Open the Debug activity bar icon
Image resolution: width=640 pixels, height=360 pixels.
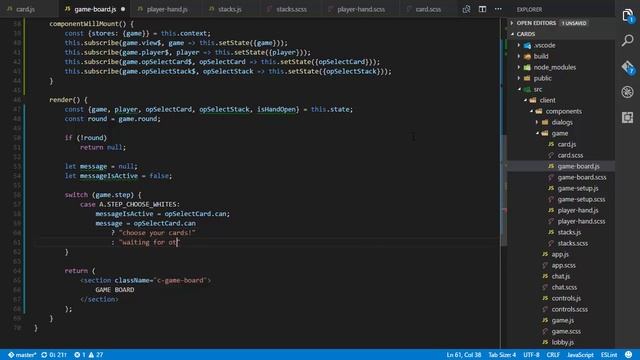tap(628, 92)
